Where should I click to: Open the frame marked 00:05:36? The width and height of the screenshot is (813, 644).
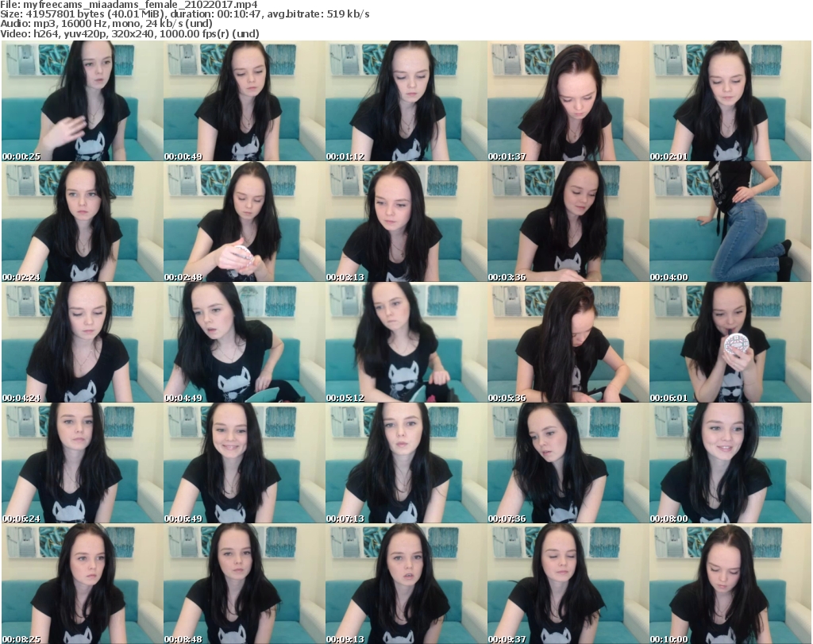(568, 343)
